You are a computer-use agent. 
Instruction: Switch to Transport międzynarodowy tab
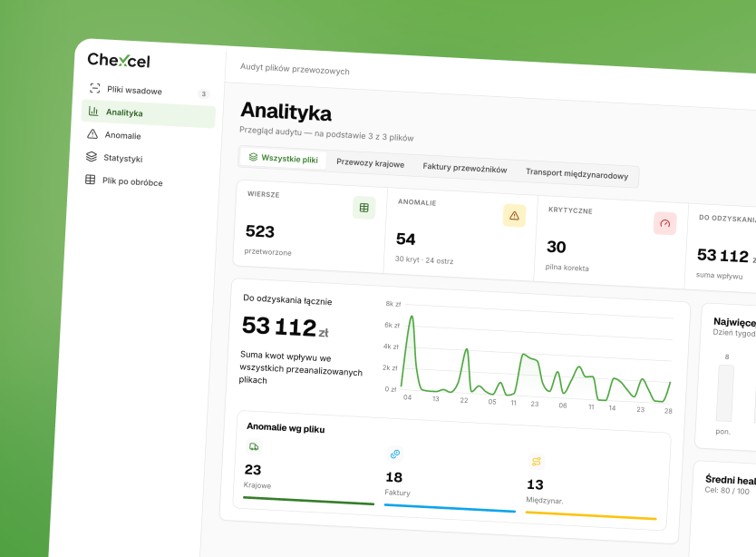click(577, 174)
